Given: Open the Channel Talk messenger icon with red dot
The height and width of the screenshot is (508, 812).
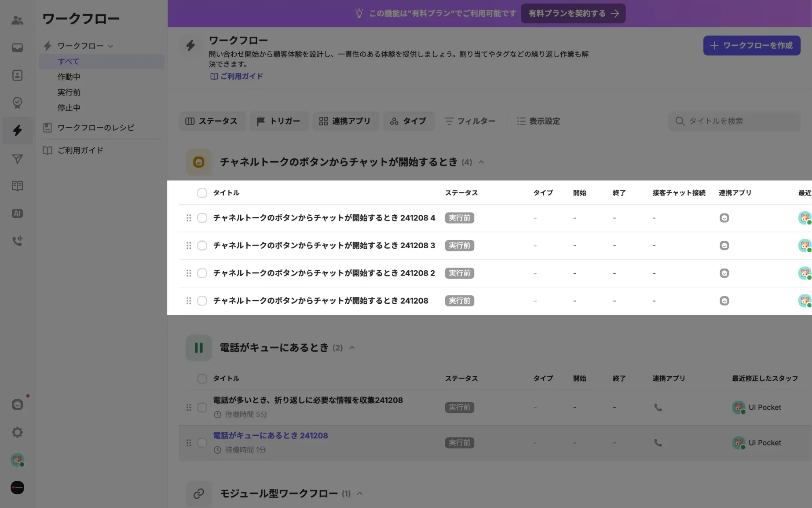Looking at the screenshot, I should [18, 404].
